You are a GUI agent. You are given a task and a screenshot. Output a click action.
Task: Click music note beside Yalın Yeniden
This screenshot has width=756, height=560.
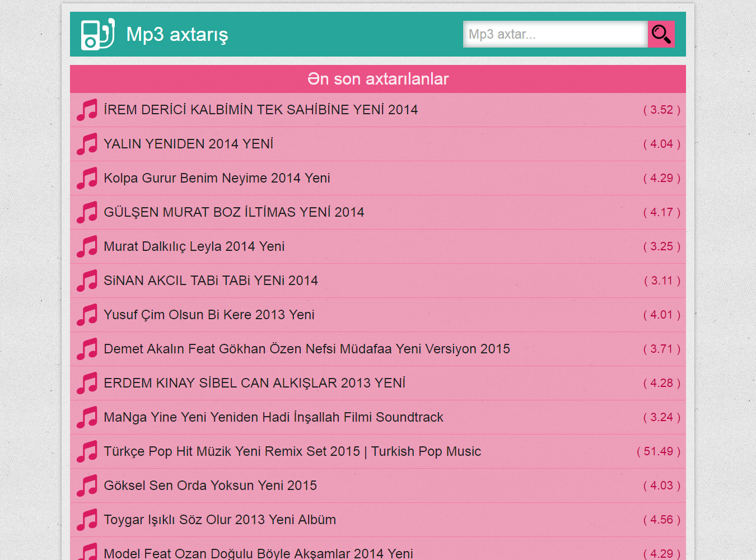(x=87, y=144)
